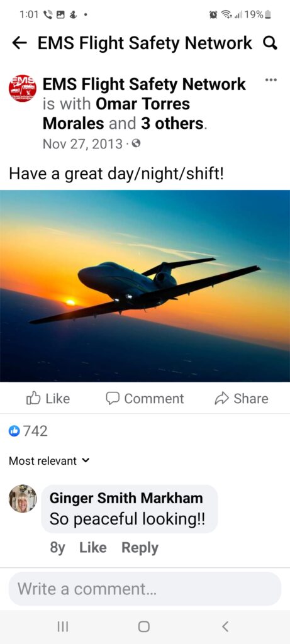View reactions via the blue like badge

[14, 431]
